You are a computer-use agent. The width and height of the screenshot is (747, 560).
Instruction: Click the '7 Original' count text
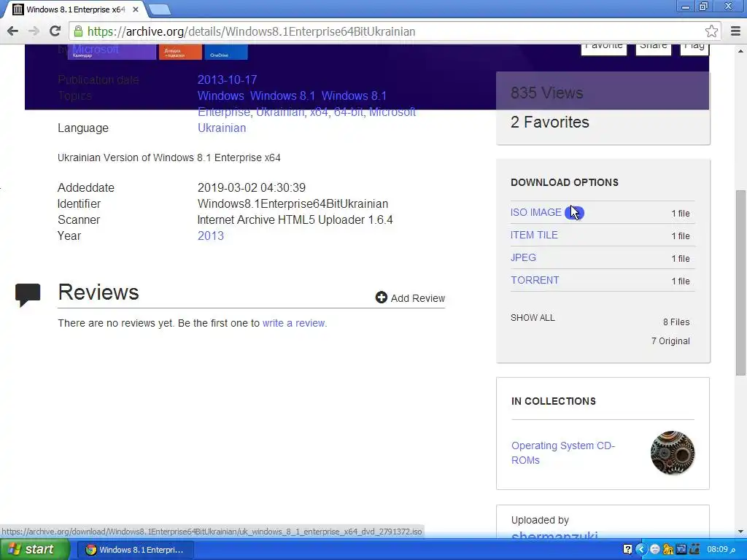(x=671, y=341)
